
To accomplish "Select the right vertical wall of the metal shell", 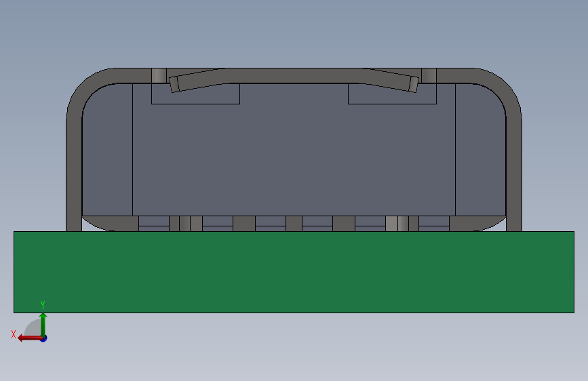I will coord(514,172).
